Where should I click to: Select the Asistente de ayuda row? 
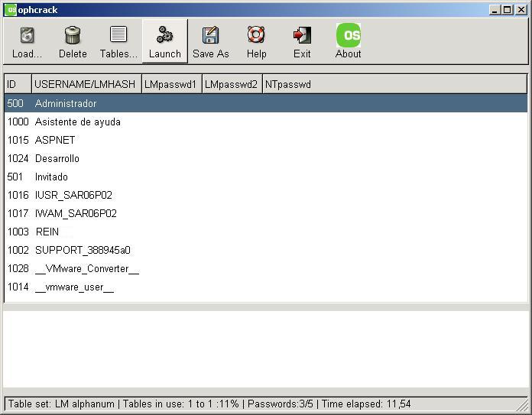[x=266, y=122]
